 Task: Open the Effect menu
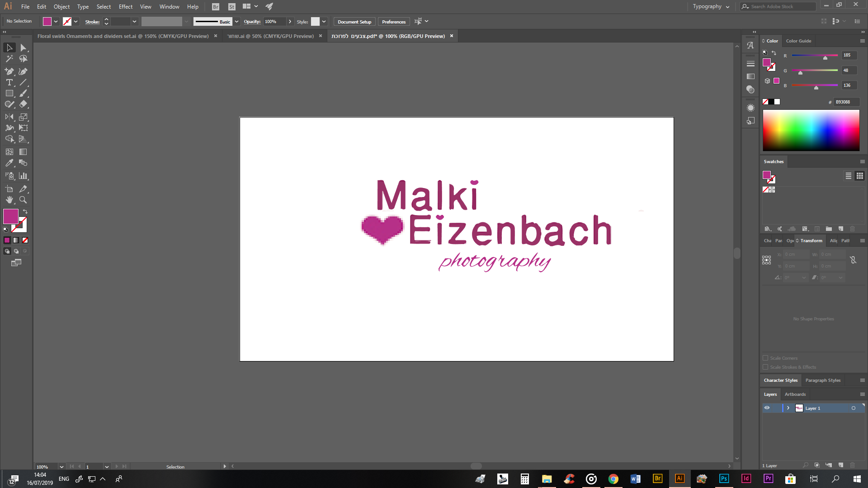tap(125, 6)
